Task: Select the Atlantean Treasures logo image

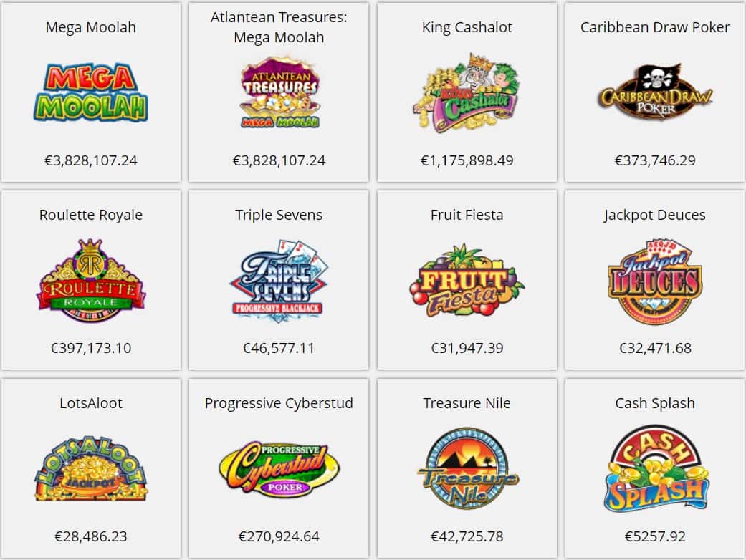Action: tap(279, 93)
